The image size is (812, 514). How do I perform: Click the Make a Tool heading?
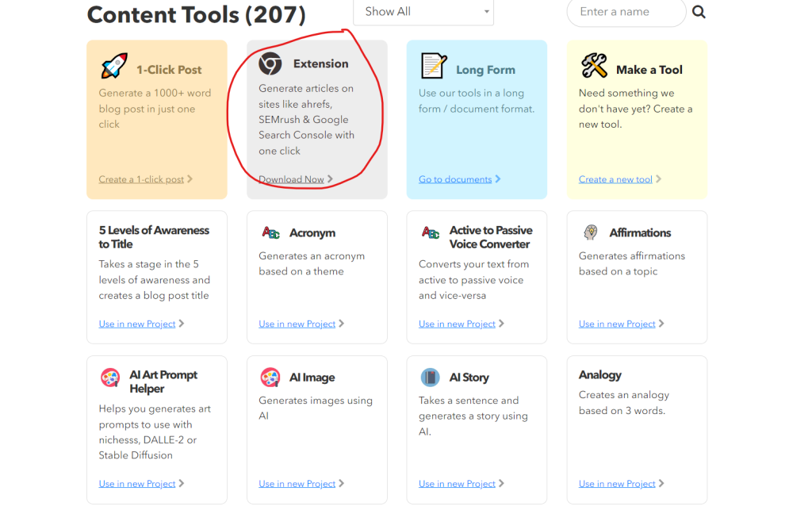click(649, 70)
